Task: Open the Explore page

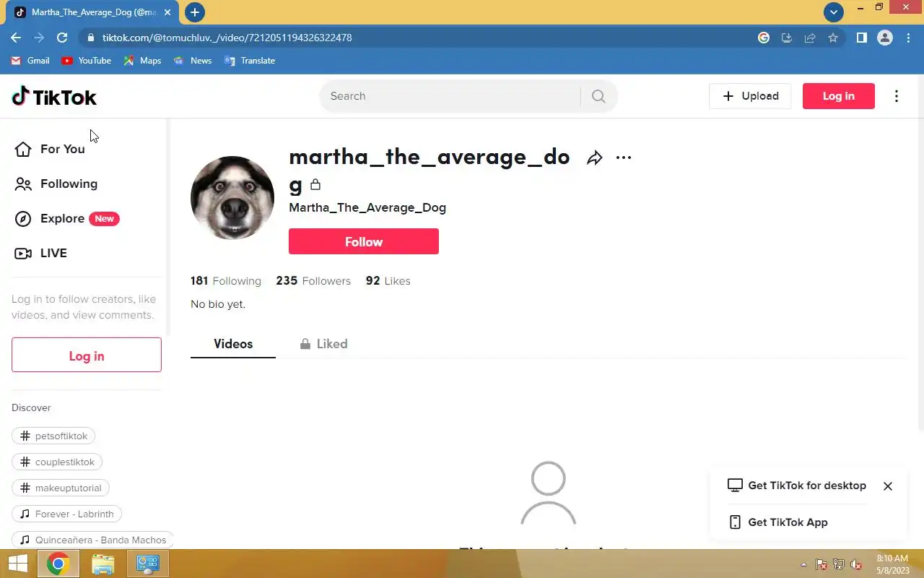Action: point(67,218)
